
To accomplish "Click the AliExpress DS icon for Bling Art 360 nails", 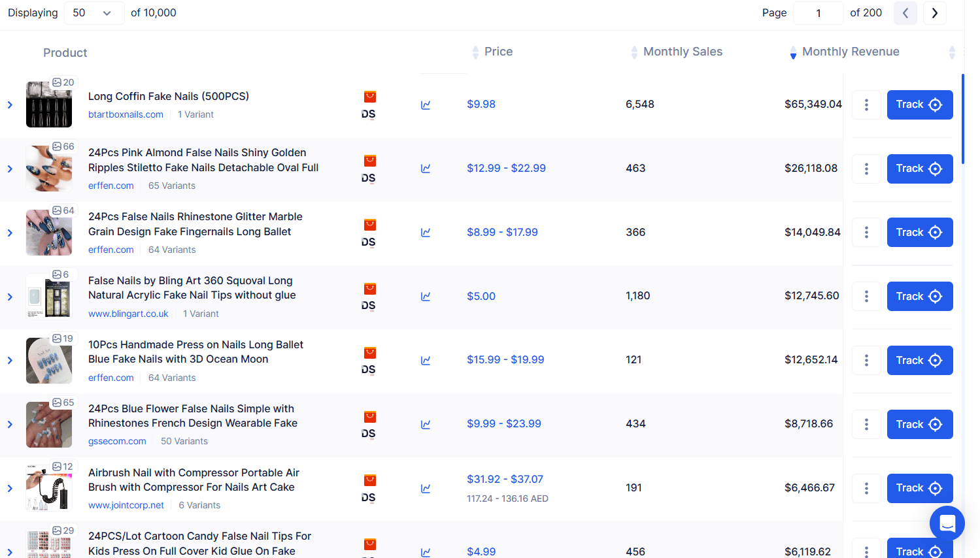I will coord(369,297).
